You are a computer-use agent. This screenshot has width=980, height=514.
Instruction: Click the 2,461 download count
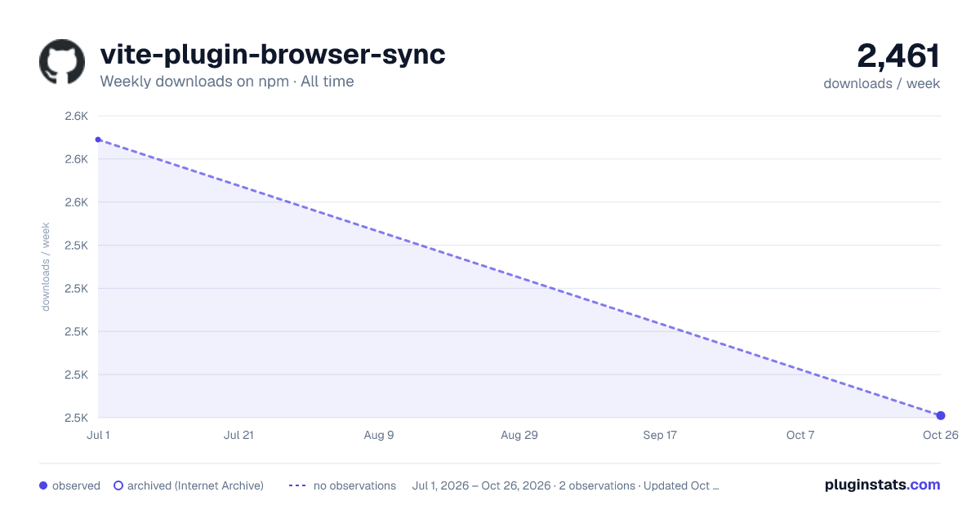click(x=898, y=55)
